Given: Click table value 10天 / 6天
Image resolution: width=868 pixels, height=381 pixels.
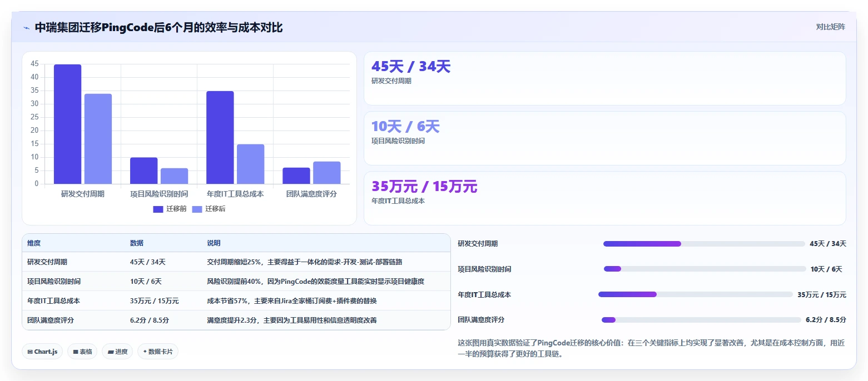Looking at the screenshot, I should coord(146,282).
